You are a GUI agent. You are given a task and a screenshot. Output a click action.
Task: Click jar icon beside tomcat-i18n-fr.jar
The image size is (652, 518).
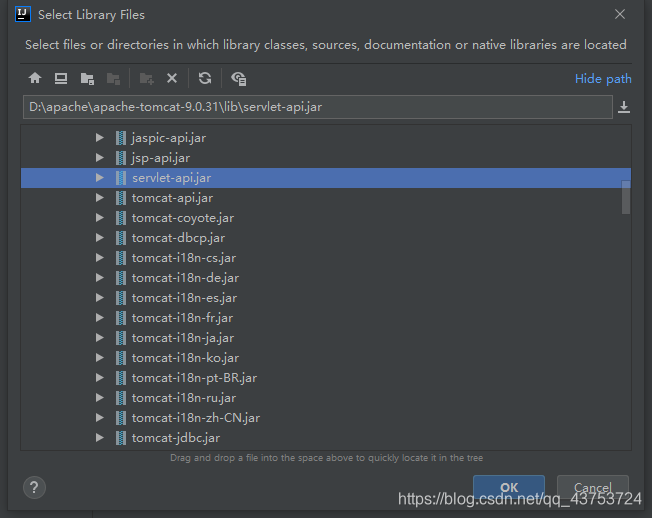point(121,318)
